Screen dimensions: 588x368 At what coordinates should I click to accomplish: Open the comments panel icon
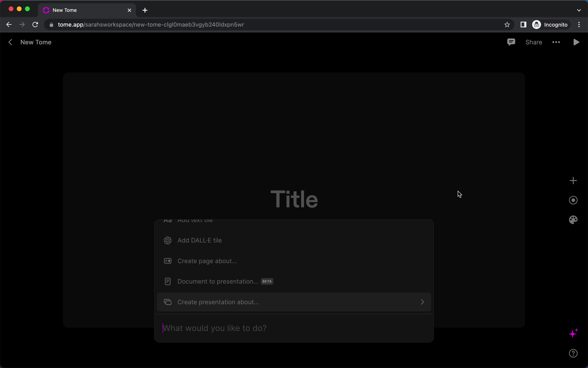click(x=511, y=42)
